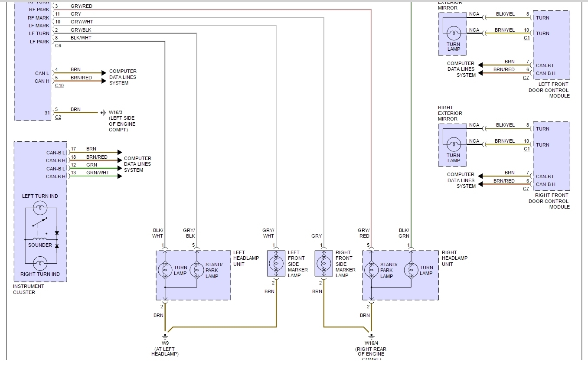Click the RIGHT EXTERIOR MIRROR label
The width and height of the screenshot is (588, 366).
point(450,113)
